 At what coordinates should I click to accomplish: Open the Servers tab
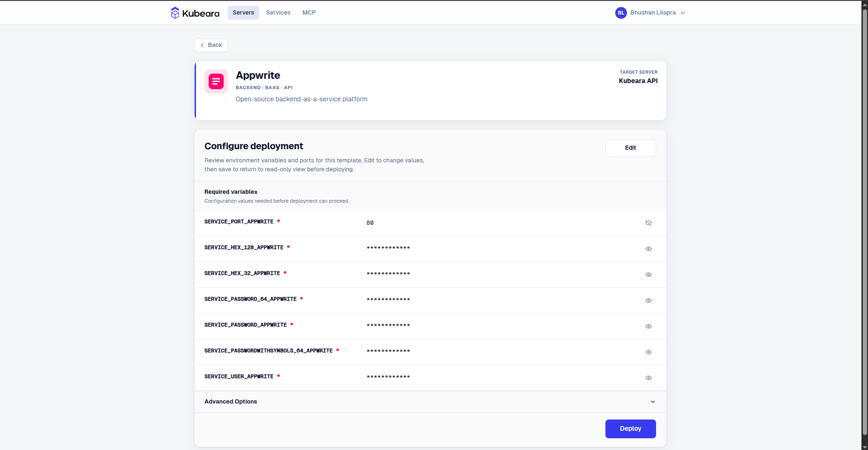coord(243,13)
